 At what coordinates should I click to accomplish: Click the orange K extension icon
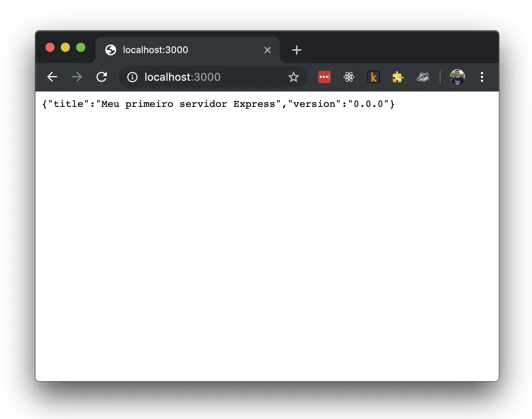tap(373, 77)
